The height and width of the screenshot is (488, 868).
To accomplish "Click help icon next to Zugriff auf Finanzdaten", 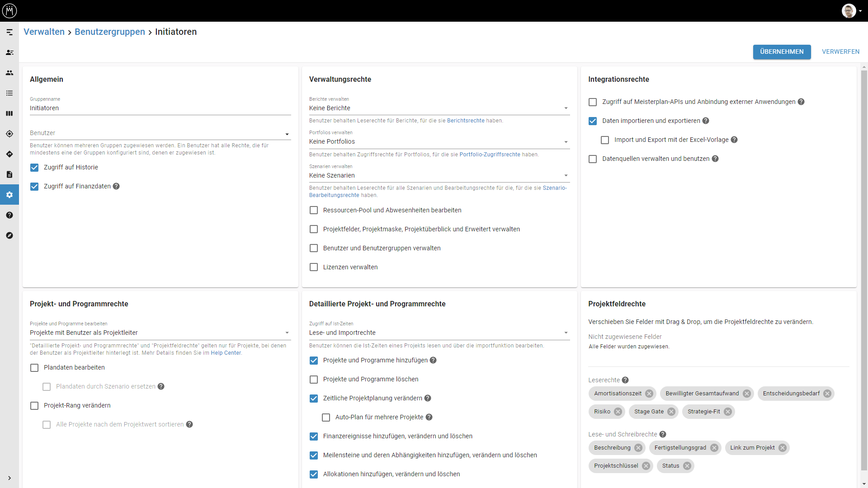I will click(116, 186).
